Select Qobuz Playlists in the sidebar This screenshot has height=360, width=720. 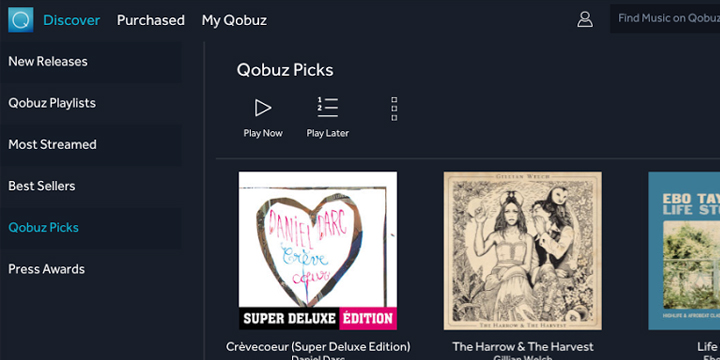click(x=90, y=103)
